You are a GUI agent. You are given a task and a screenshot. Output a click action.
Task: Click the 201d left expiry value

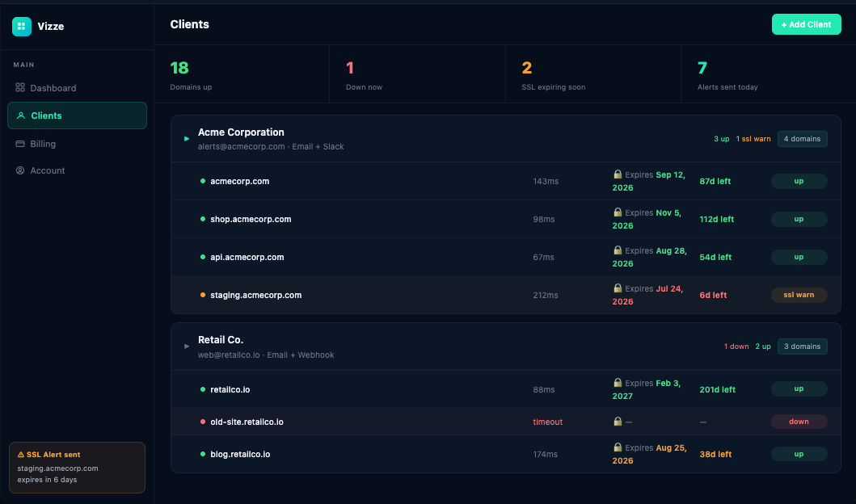tap(717, 389)
